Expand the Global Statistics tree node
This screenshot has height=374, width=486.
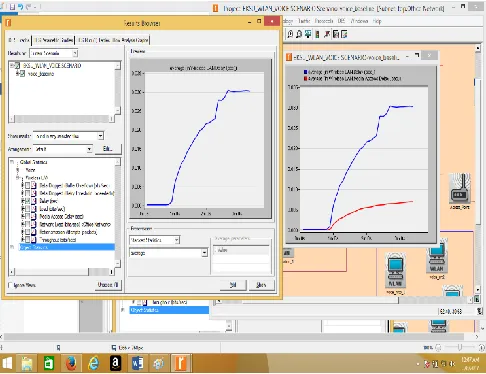pyautogui.click(x=12, y=162)
